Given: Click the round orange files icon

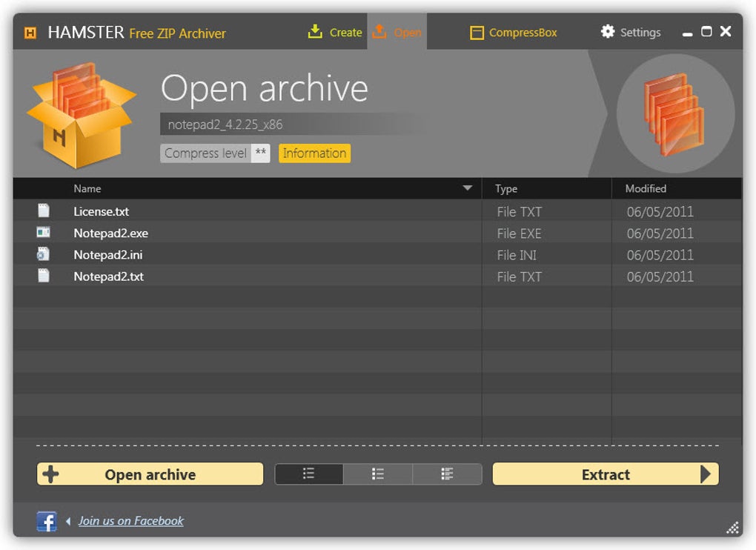Looking at the screenshot, I should click(675, 113).
